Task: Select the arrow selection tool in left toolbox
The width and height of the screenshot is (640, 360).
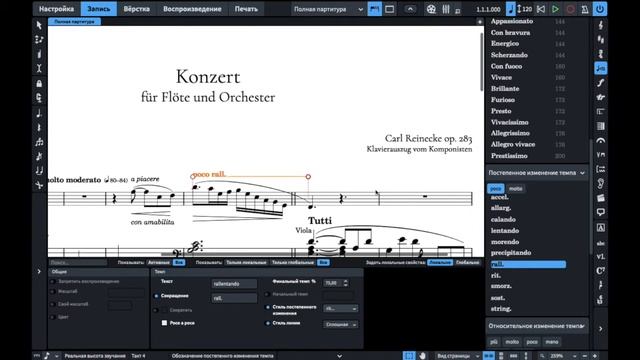Action: (39, 25)
